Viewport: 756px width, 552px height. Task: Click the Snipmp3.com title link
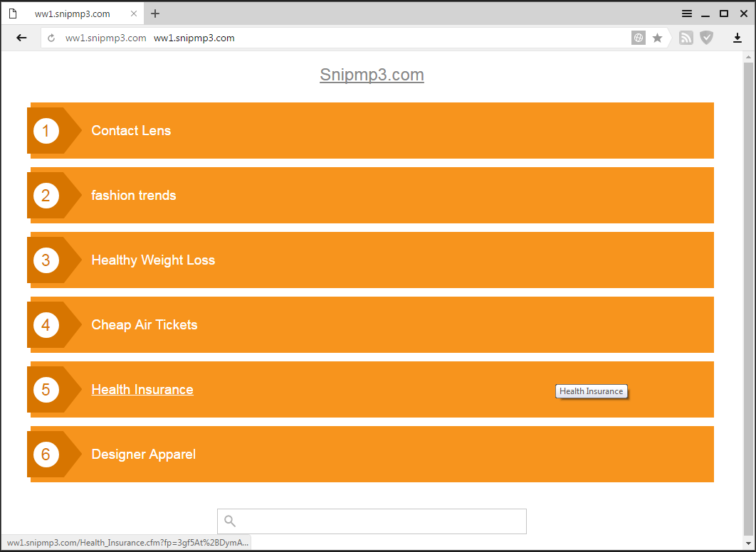tap(372, 75)
